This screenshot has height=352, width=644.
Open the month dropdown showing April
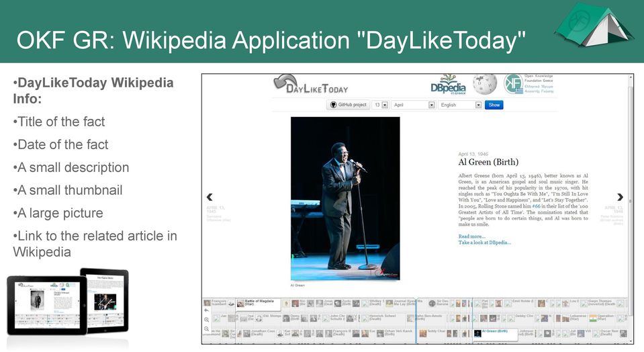pos(413,105)
